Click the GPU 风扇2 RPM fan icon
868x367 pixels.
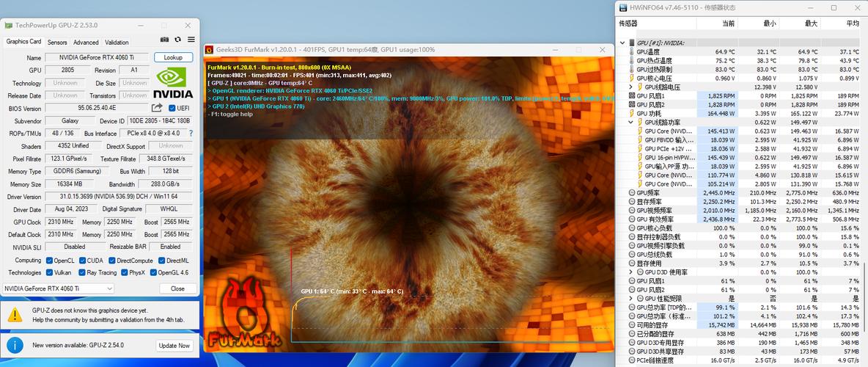tap(632, 104)
